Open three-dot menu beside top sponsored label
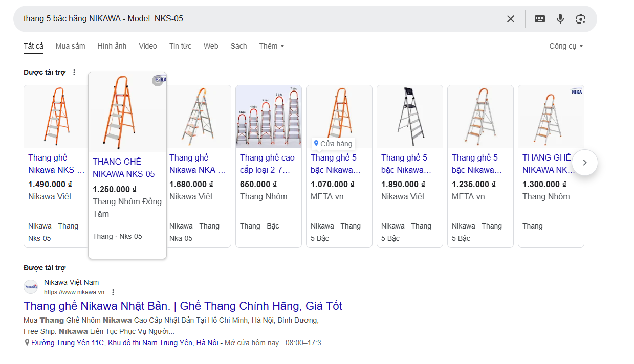The height and width of the screenshot is (364, 634). coord(74,73)
